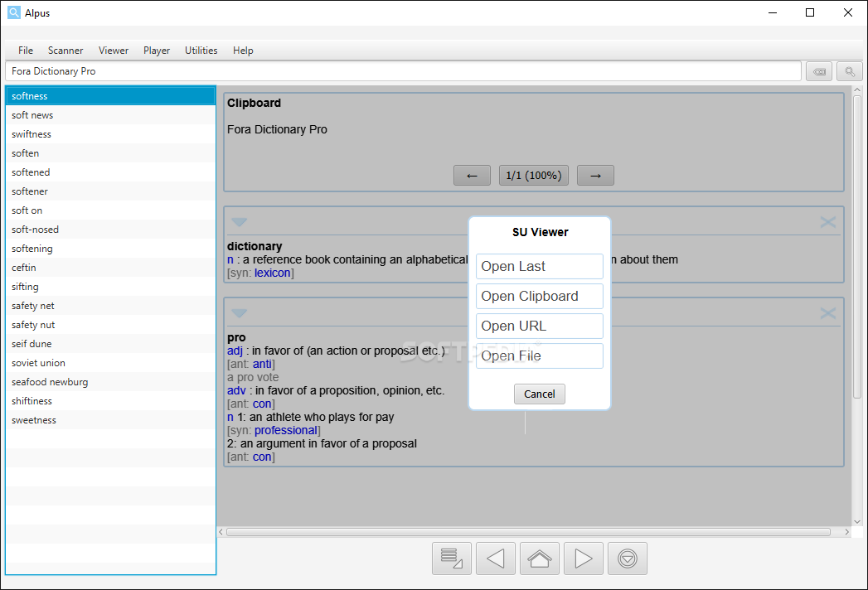Click the previous clipboard arrow button

(x=472, y=176)
